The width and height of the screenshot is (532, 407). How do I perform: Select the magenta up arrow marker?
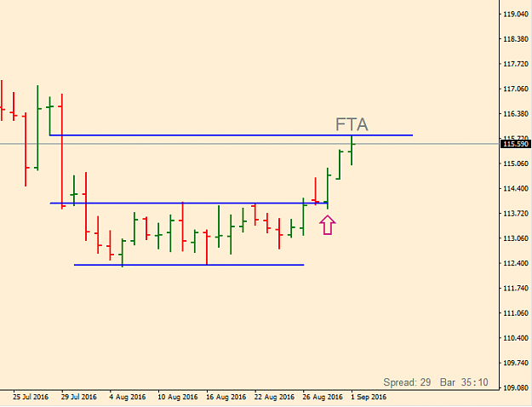[328, 225]
